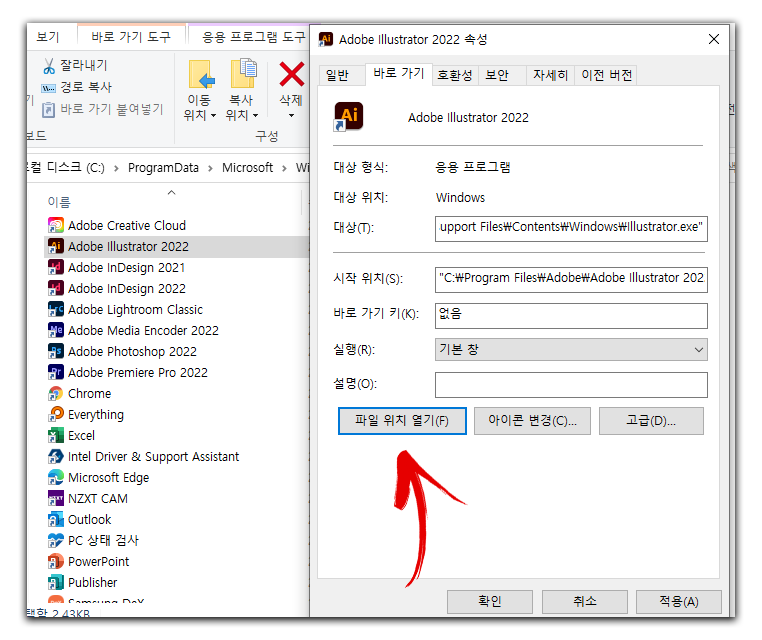Click the large Illustrator icon in the properties dialog
The height and width of the screenshot is (640, 762).
348,117
